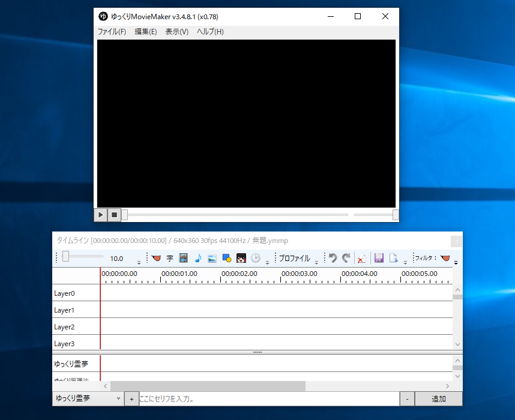Click the ゆ logo in the title bar

tap(103, 16)
